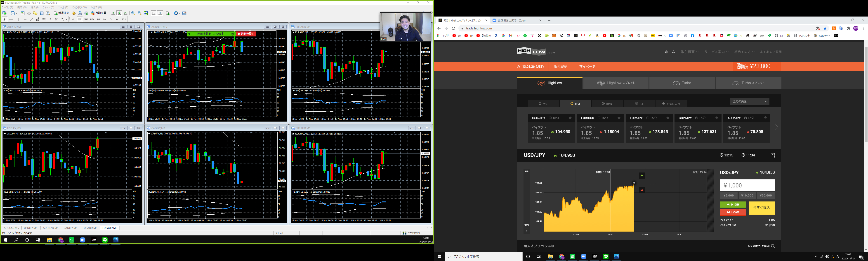Open Data Window crosshair-circle icon in MetaTrader
Viewport: 868px width, 261px height.
(x=29, y=13)
